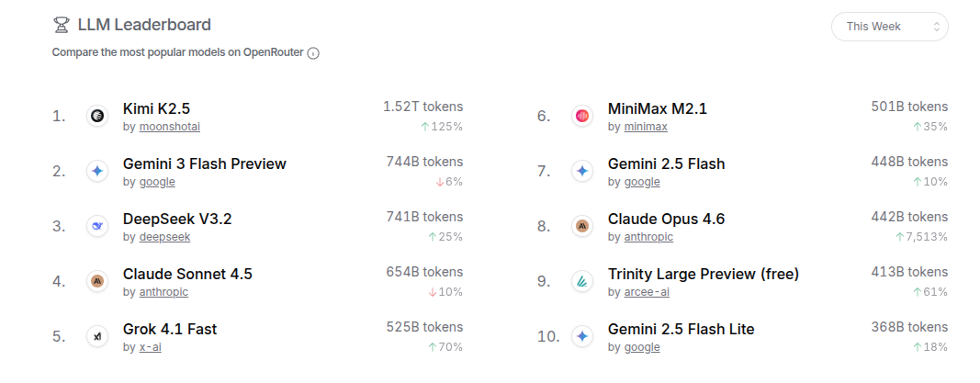Image resolution: width=980 pixels, height=383 pixels.
Task: Open the deepseek author link
Action: click(164, 237)
